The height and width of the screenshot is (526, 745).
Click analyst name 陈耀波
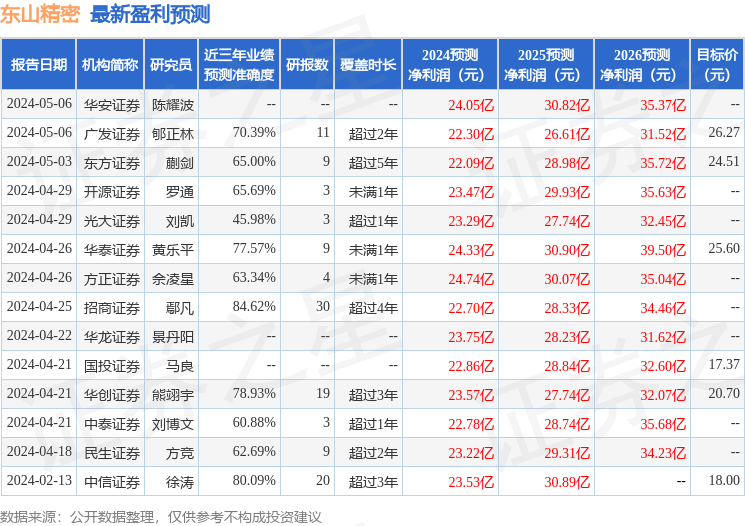pyautogui.click(x=173, y=105)
